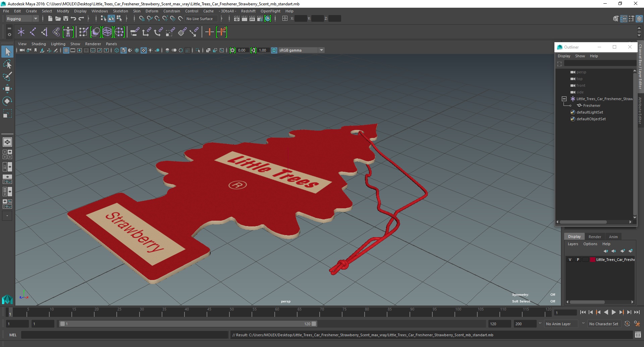Click the IPR render icon
Screen dimensions: 644x347
[252, 19]
